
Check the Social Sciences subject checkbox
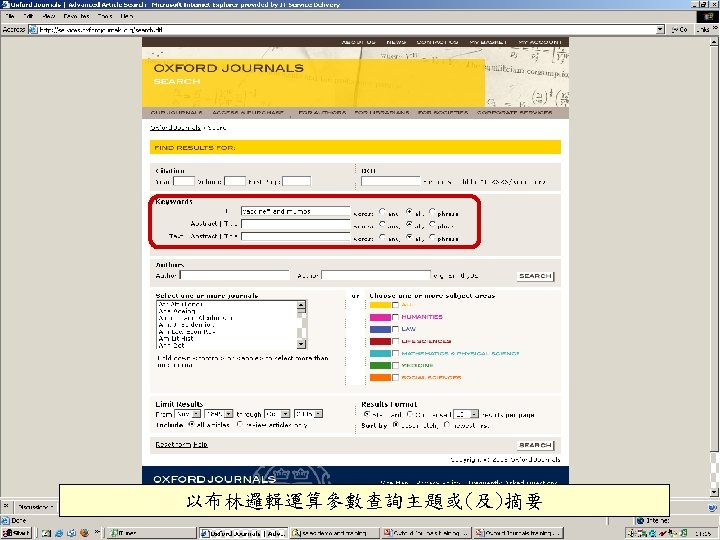(x=395, y=378)
